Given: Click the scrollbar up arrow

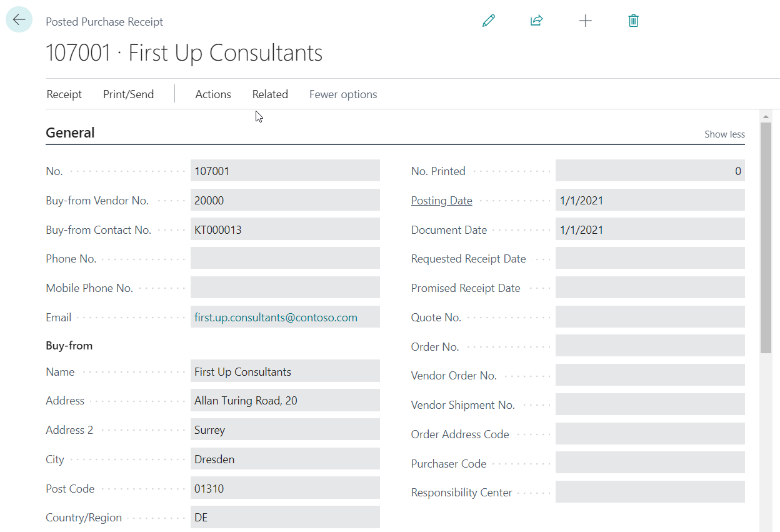Looking at the screenshot, I should pyautogui.click(x=766, y=116).
